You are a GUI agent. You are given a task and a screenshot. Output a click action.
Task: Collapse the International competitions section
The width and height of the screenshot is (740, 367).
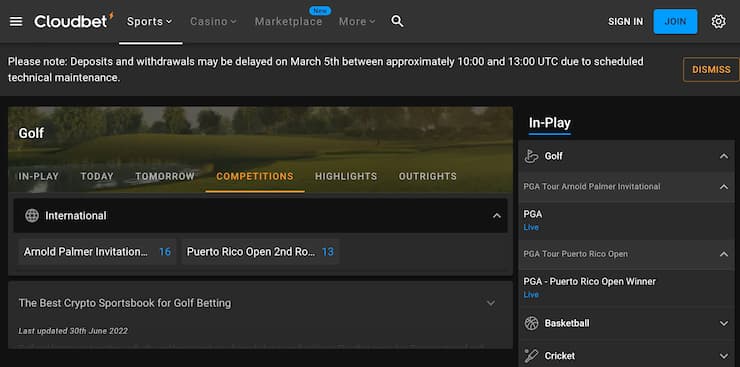pos(496,216)
